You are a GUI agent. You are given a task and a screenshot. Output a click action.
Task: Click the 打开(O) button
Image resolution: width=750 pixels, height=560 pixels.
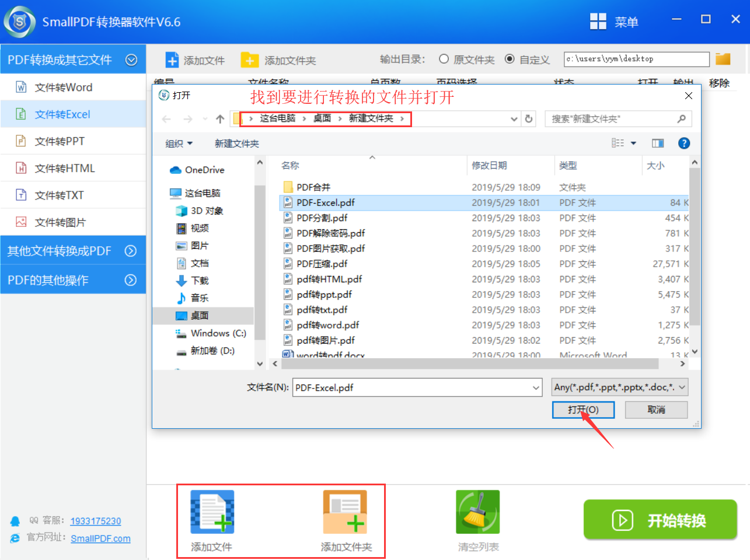click(x=583, y=410)
